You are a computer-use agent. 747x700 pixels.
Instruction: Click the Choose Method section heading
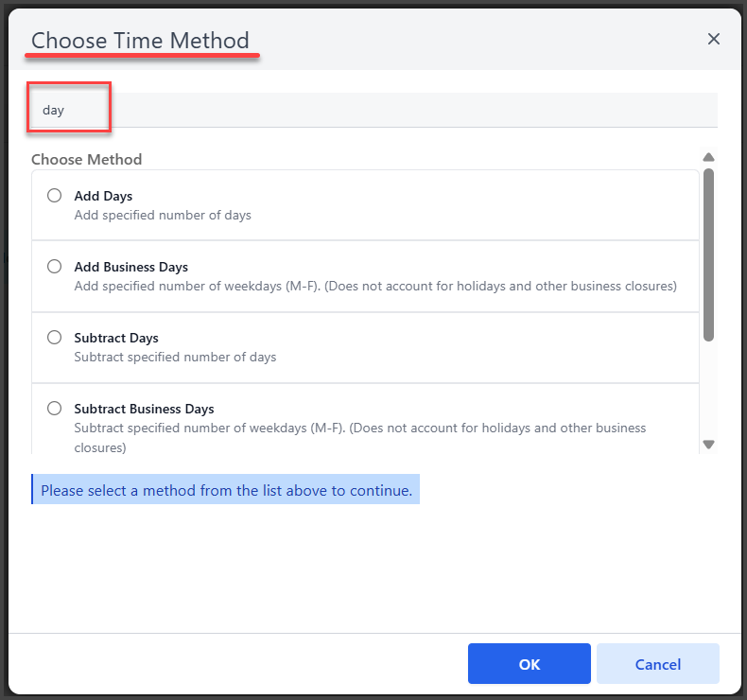[x=87, y=159]
